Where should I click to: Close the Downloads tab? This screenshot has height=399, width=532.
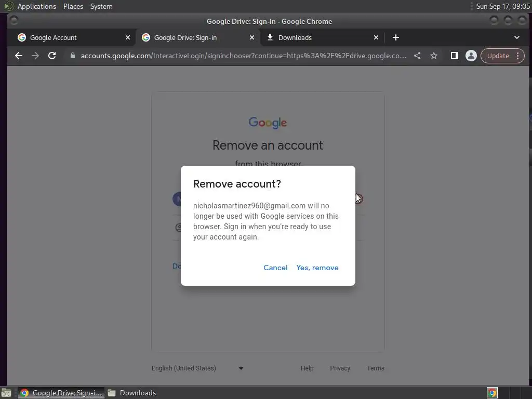(x=376, y=37)
